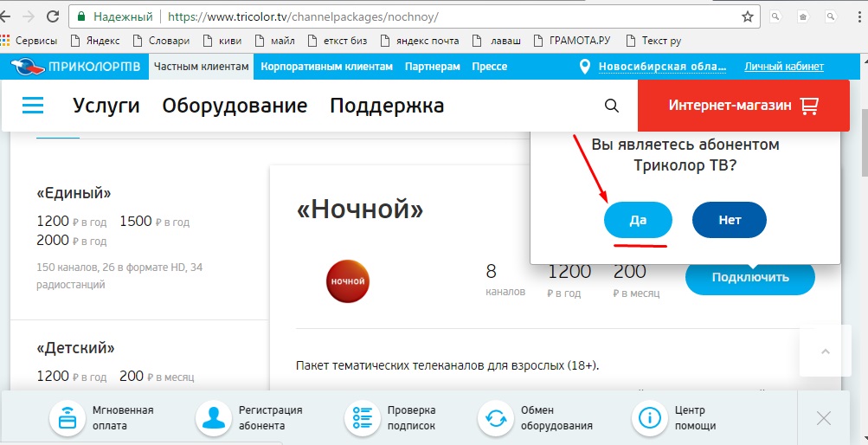The image size is (868, 445).
Task: Click the Обмен оборудования refresh icon
Action: 496,418
